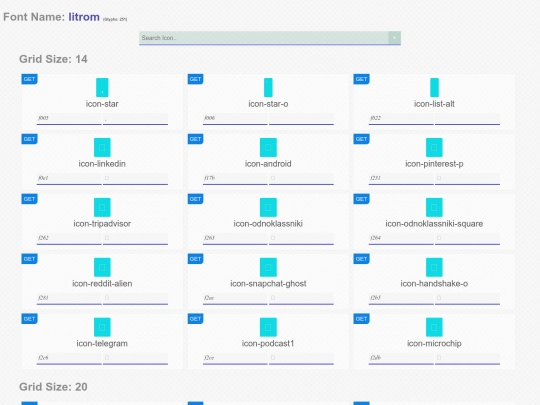The height and width of the screenshot is (405, 540).
Task: Focus icon-pinterest-p code field
Action: point(401,178)
